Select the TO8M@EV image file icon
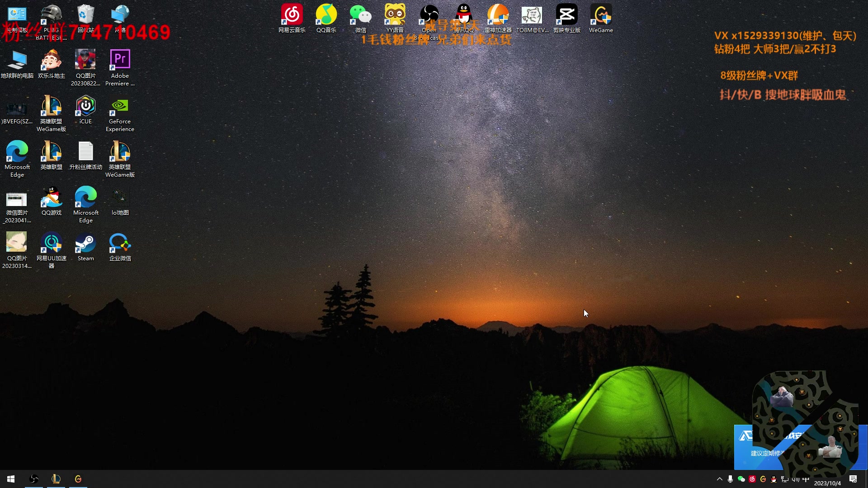 (533, 18)
